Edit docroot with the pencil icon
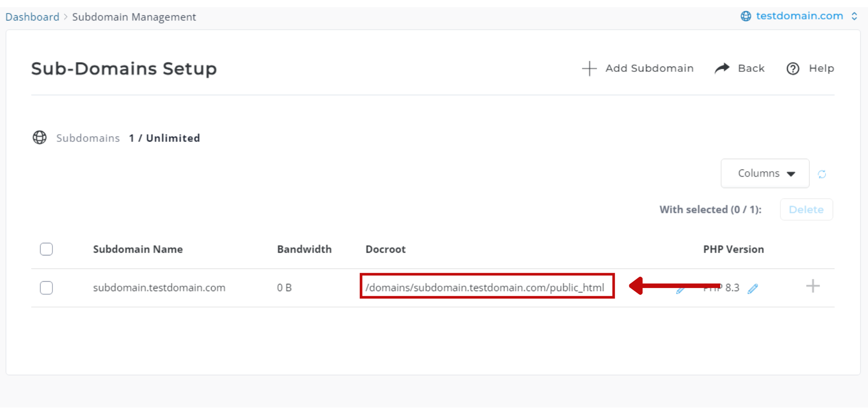Screen dimensions: 868x415 [x=680, y=290]
